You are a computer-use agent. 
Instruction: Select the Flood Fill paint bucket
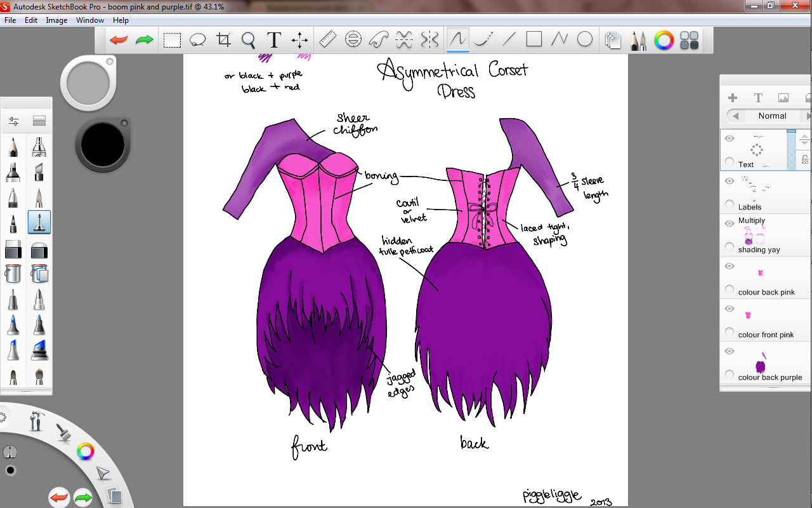(x=14, y=274)
